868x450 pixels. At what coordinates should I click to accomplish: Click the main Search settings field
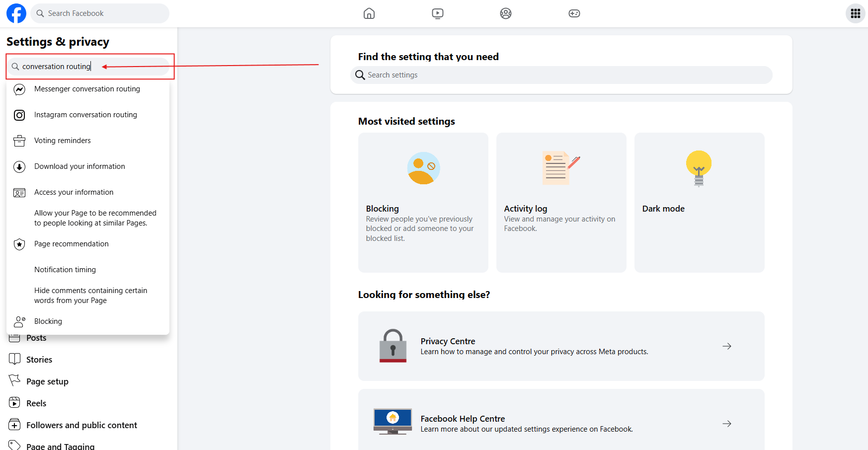tap(561, 75)
